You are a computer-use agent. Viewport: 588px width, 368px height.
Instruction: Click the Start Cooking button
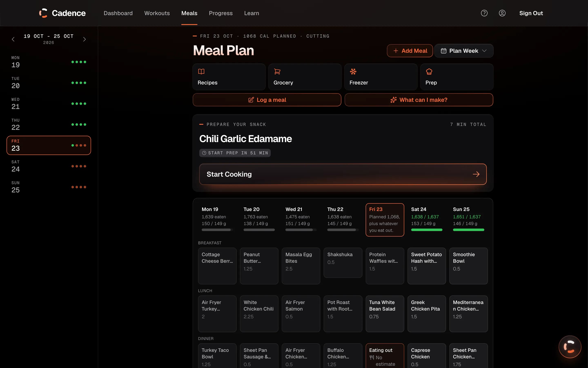click(343, 174)
